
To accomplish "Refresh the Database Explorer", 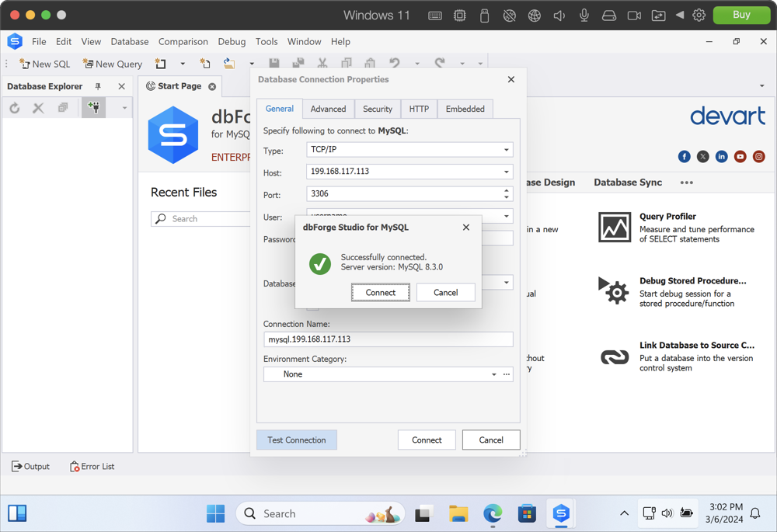I will (x=15, y=107).
